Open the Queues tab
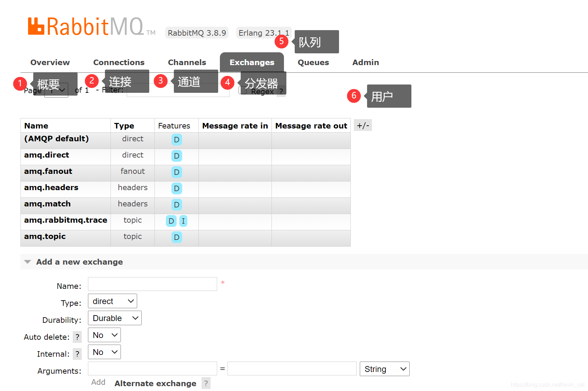This screenshot has width=588, height=391. pos(313,62)
